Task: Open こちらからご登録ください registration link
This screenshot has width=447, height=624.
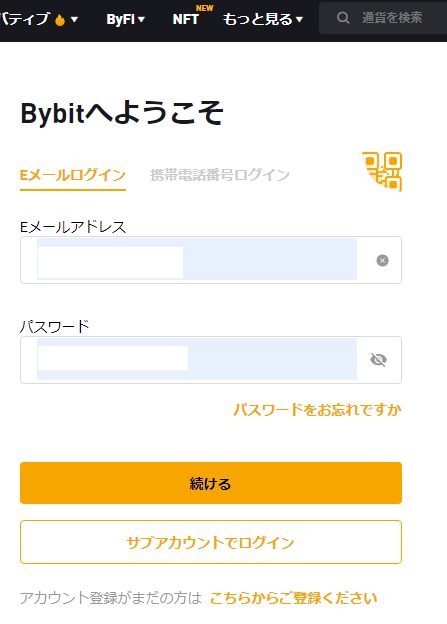Action: [x=293, y=598]
